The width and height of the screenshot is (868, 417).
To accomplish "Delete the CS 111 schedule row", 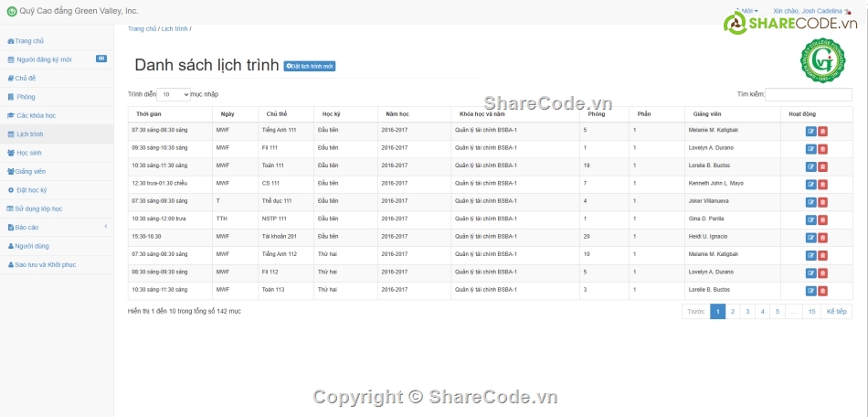I will pyautogui.click(x=822, y=184).
